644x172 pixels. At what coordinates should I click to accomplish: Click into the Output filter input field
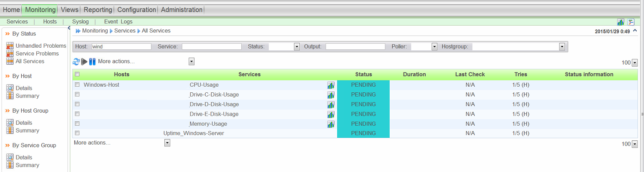pyautogui.click(x=355, y=46)
